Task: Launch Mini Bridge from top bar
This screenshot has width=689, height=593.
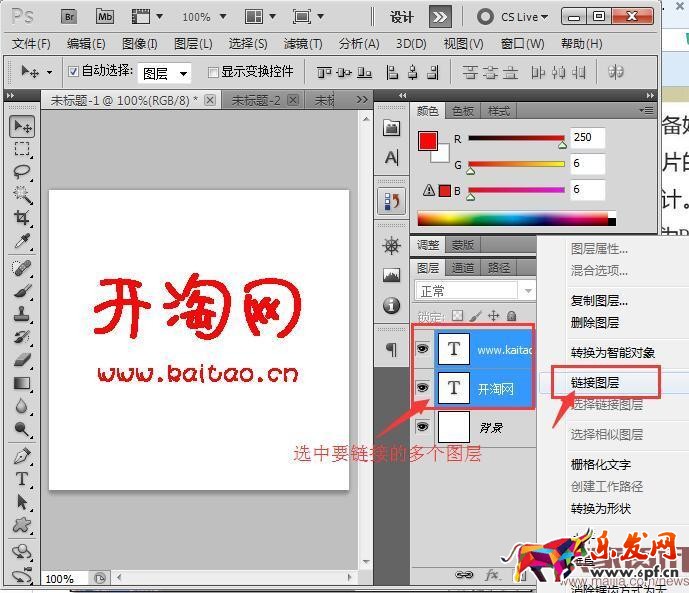Action: (x=105, y=17)
